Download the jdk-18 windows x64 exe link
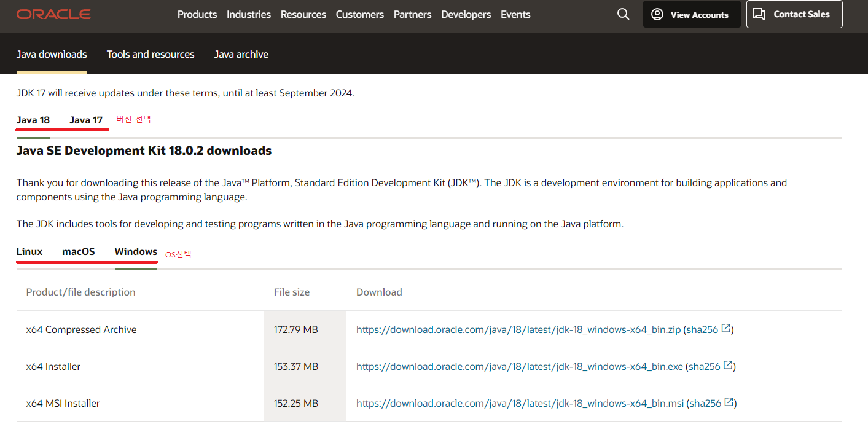The height and width of the screenshot is (435, 868). coord(520,366)
